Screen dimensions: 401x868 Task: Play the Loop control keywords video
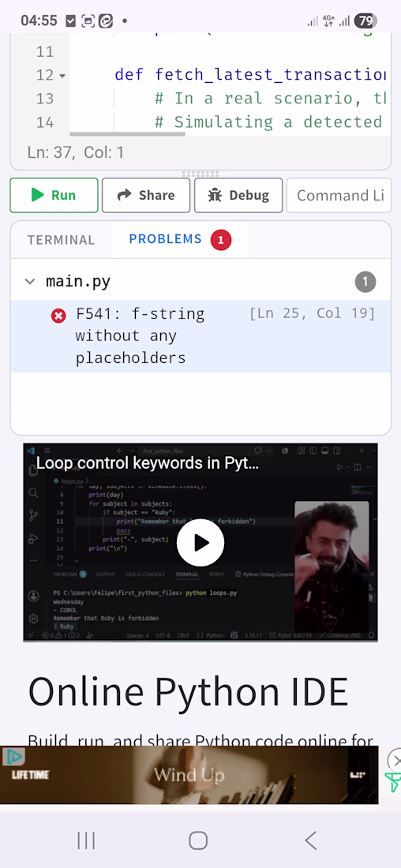[200, 543]
